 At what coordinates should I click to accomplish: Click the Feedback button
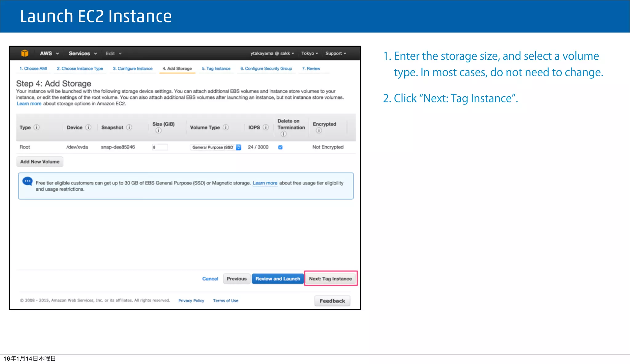[332, 301]
